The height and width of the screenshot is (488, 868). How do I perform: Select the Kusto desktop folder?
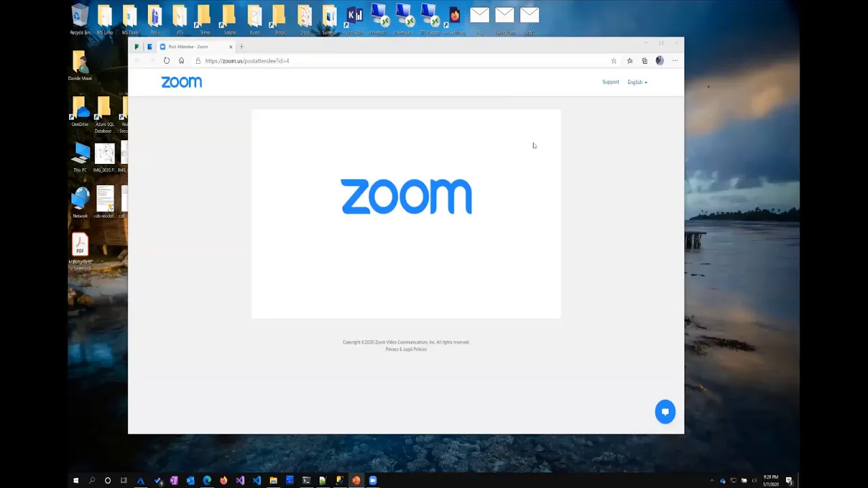tap(254, 20)
